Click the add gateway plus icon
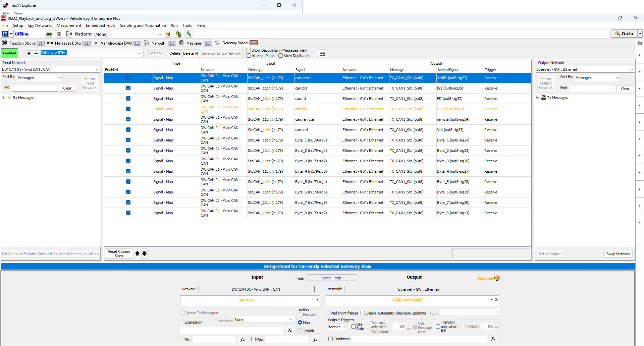Image resolution: width=644 pixels, height=346 pixels. pos(29,53)
